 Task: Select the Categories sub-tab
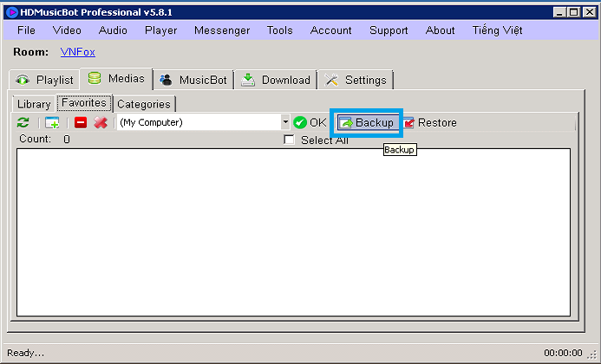click(x=144, y=104)
